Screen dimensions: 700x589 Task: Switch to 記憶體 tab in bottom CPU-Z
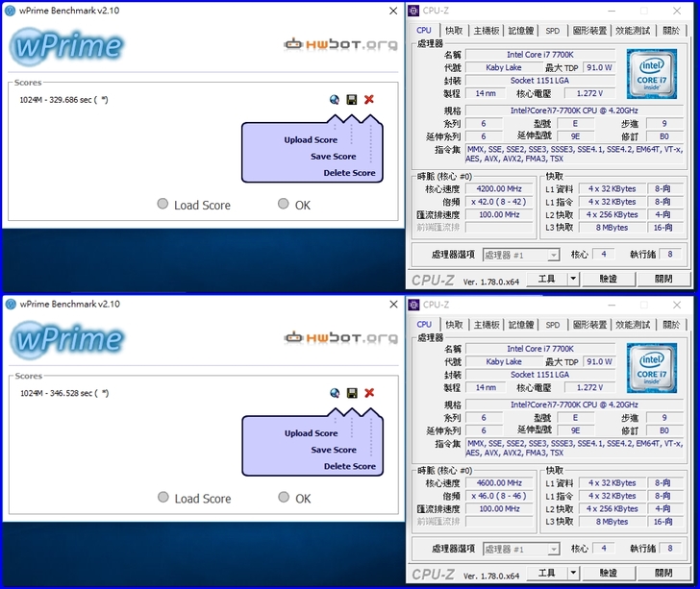[x=521, y=325]
